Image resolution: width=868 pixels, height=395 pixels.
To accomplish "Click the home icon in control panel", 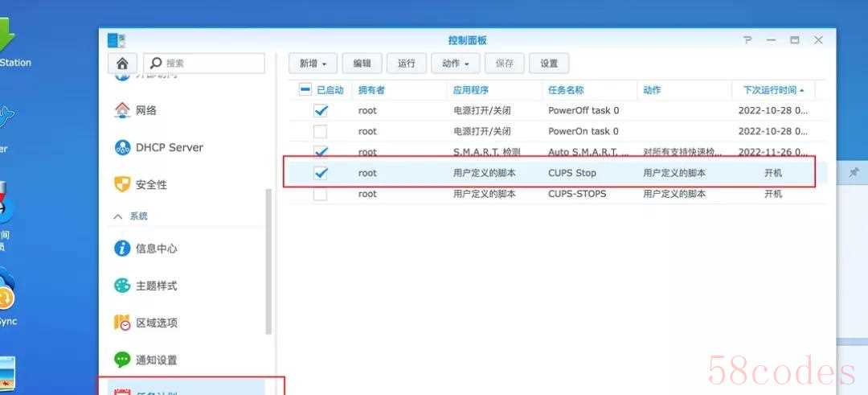I will tap(121, 64).
